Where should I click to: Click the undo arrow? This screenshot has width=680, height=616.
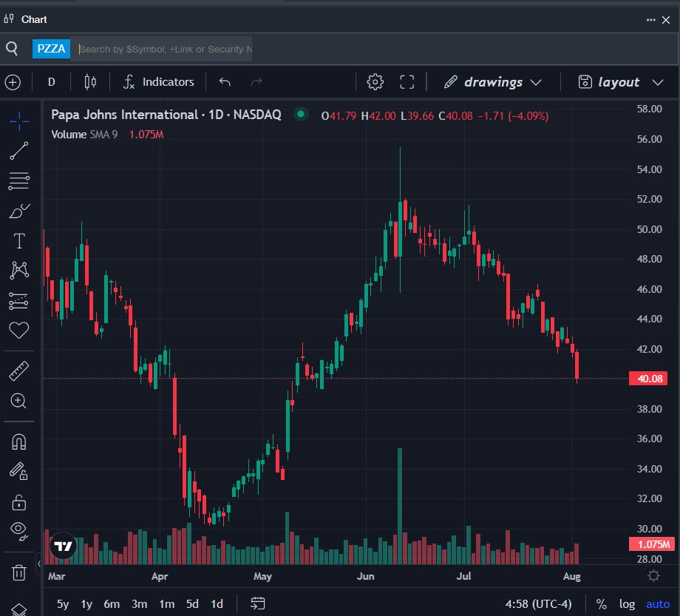point(225,81)
